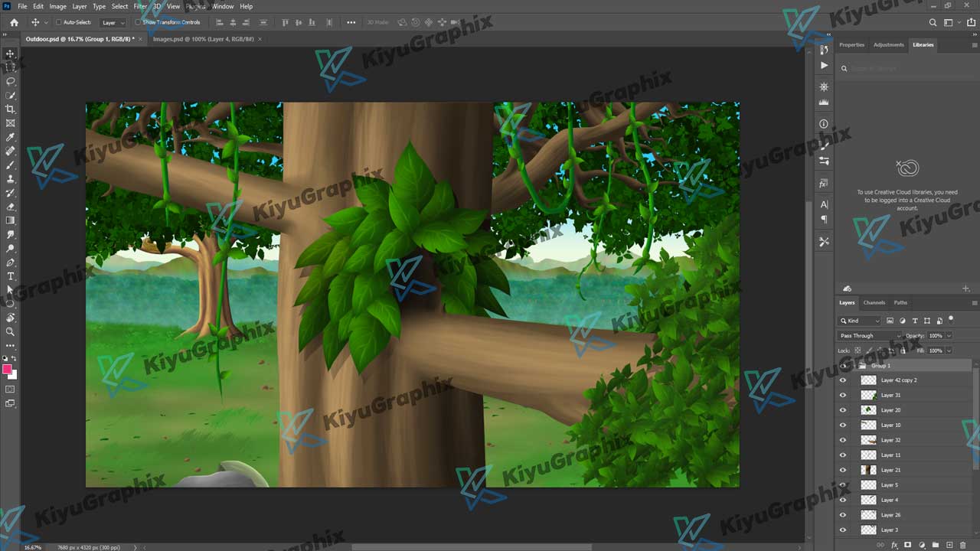Open the Opacity value dropdown arrow
The width and height of the screenshot is (980, 551).
[949, 335]
